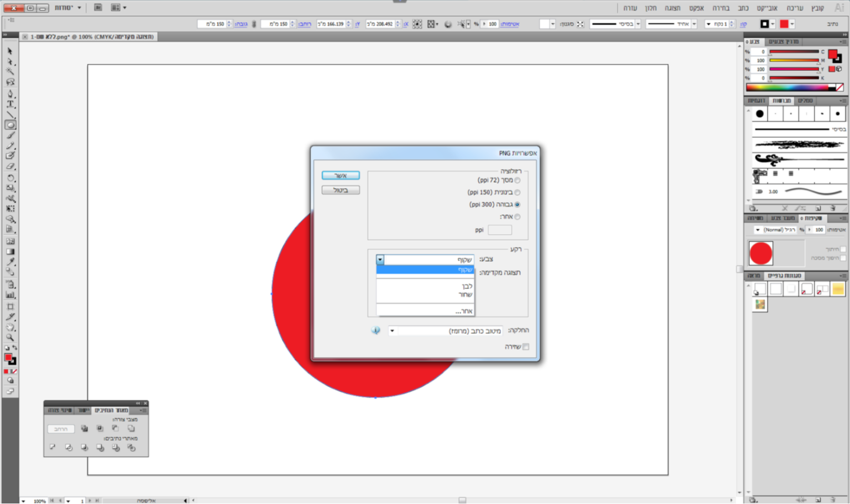The width and height of the screenshot is (850, 504).
Task: Open the blending mode Normal dropdown
Action: 775,230
